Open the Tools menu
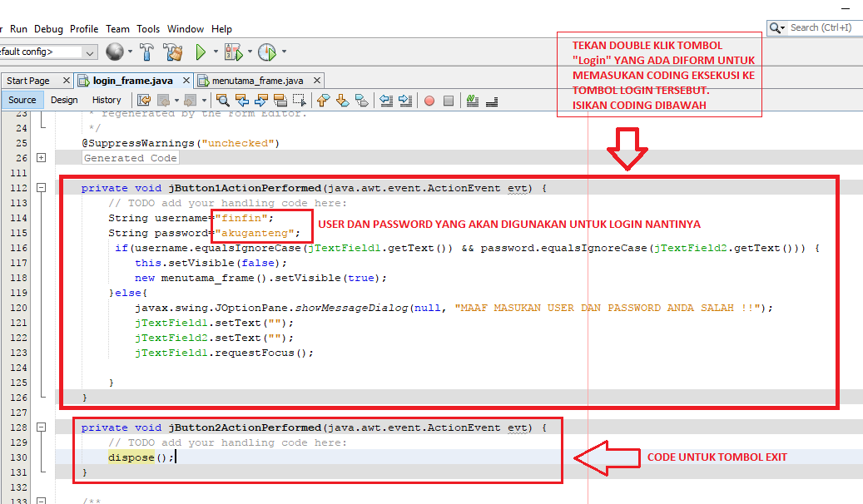The height and width of the screenshot is (504, 863). tap(149, 29)
